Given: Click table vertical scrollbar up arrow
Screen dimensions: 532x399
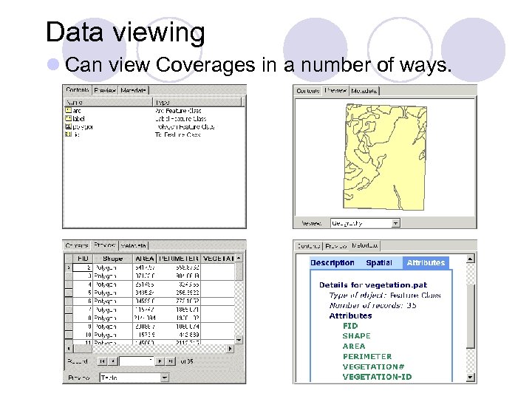Looking at the screenshot, I should point(239,258).
